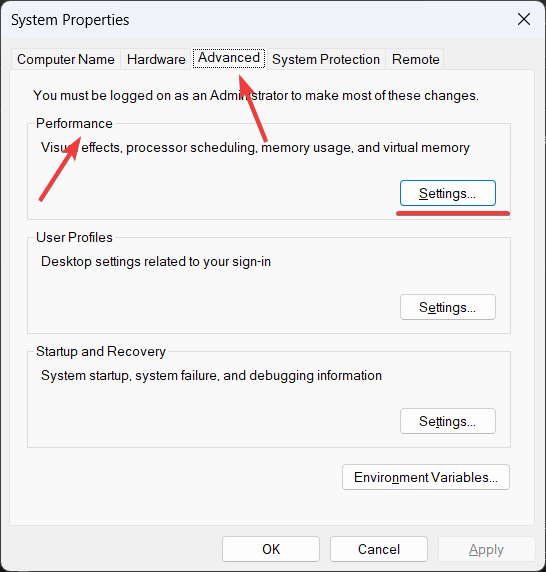The height and width of the screenshot is (572, 546).
Task: Click the Startup and Recovery group label
Action: [x=101, y=351]
